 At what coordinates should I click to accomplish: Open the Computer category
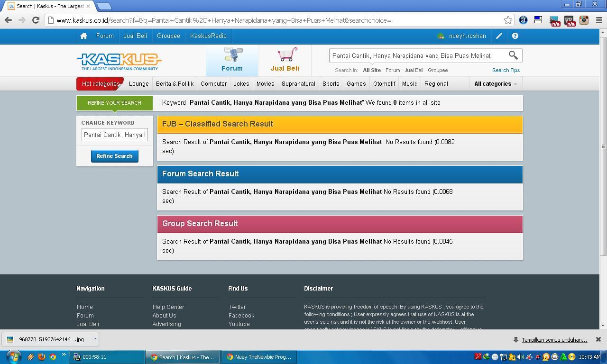pyautogui.click(x=213, y=84)
